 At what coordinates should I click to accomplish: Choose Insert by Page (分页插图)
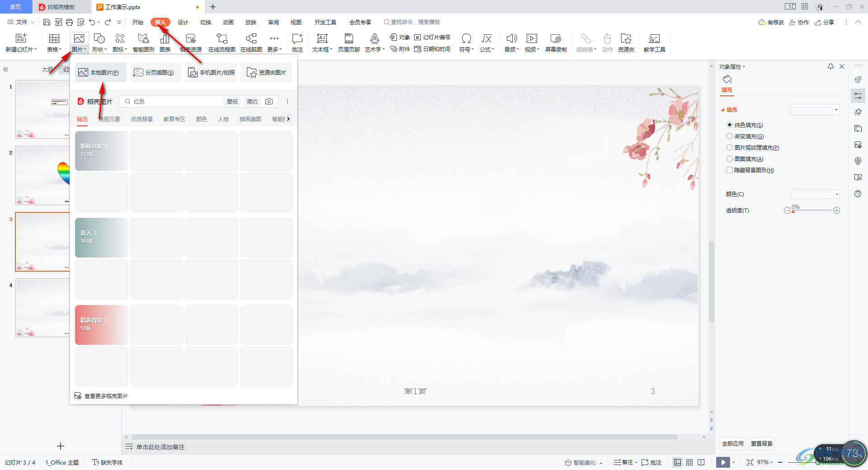(x=156, y=72)
